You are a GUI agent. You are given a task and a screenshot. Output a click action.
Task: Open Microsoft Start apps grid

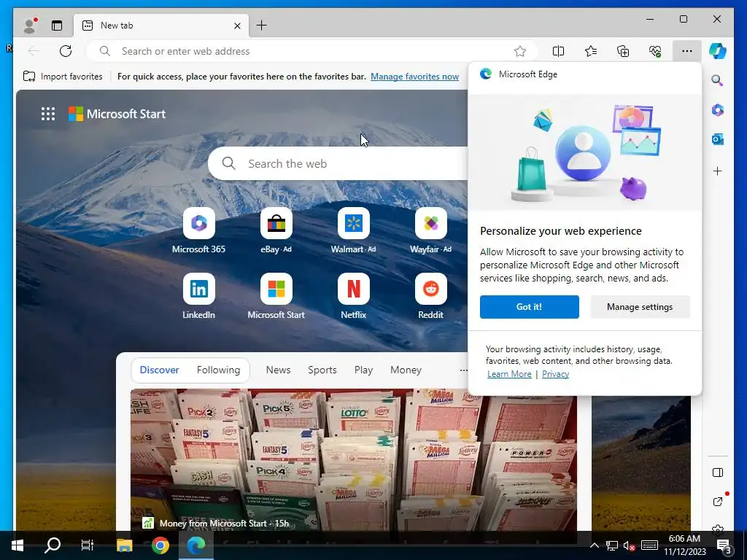48,114
